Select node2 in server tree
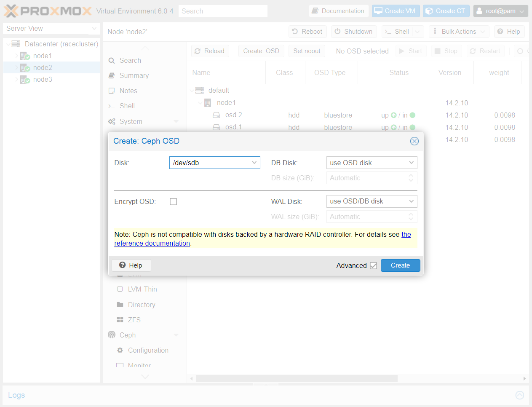This screenshot has width=532, height=407. pyautogui.click(x=43, y=67)
